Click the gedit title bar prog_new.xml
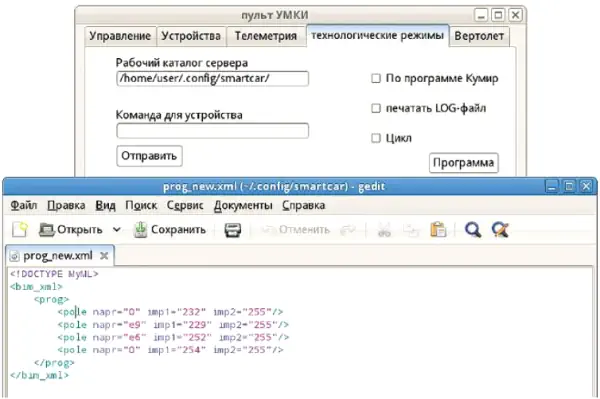This screenshot has width=600, height=399. 274,187
